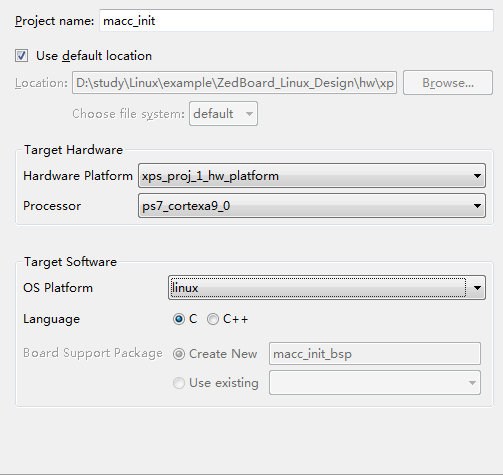Open the Choose file system dropdown
503x476 pixels.
223,114
